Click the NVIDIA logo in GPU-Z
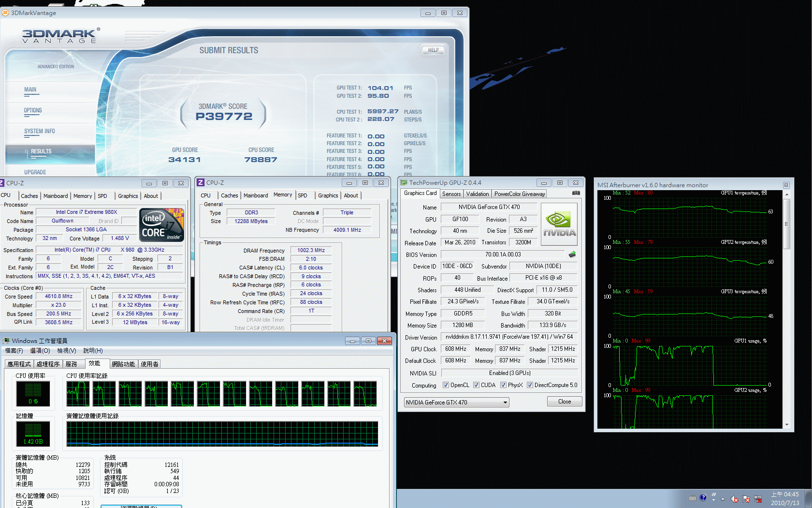This screenshot has height=508, width=812. pyautogui.click(x=559, y=224)
